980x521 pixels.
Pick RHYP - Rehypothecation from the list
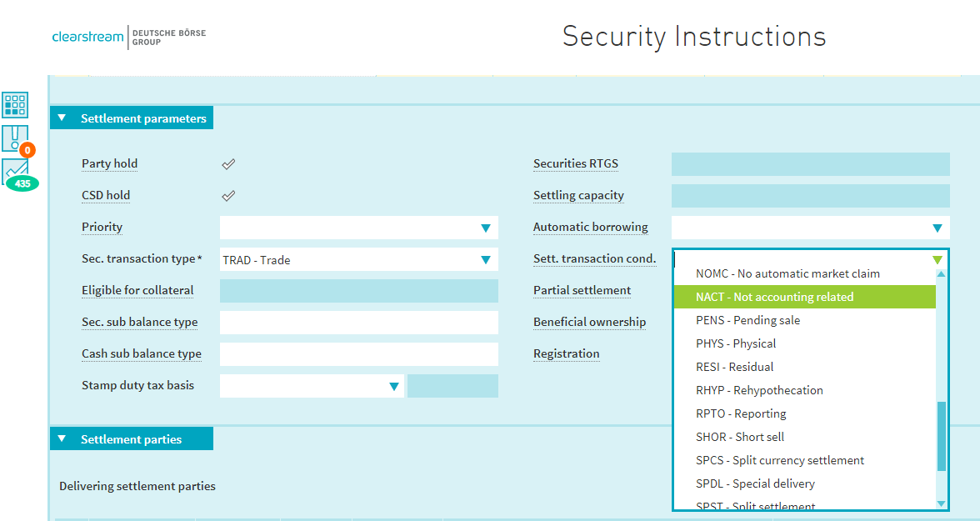[759, 390]
